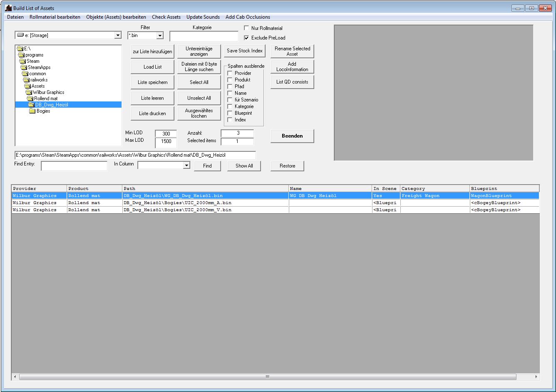Open the drive selection dropdown
This screenshot has height=392, width=556.
click(x=118, y=35)
